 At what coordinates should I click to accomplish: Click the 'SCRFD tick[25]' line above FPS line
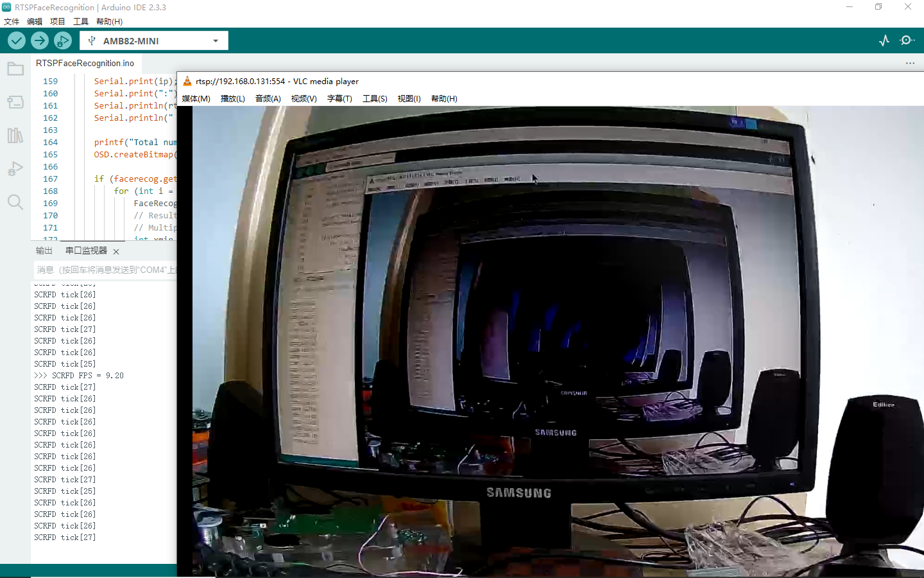(x=65, y=363)
